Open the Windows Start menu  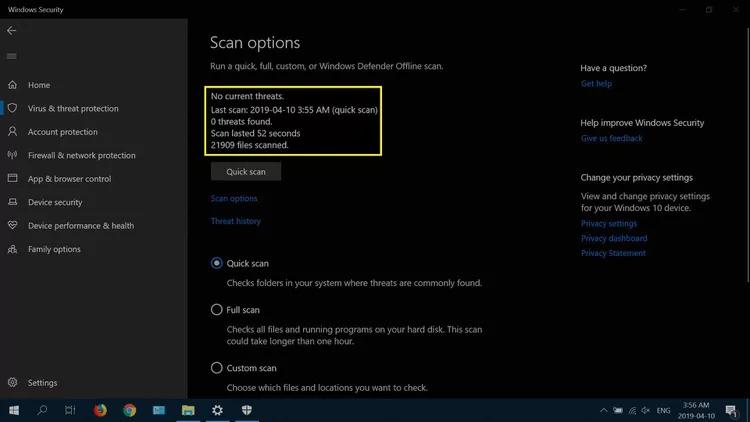[x=14, y=410]
